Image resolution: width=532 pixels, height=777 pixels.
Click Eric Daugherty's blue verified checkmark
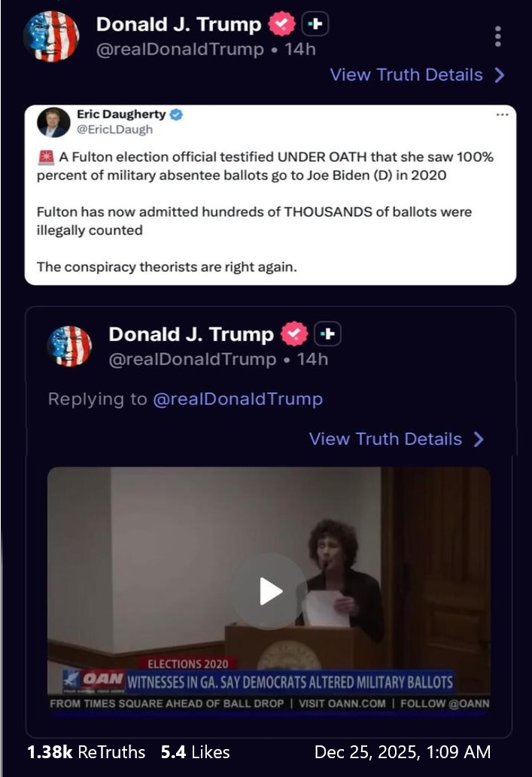coord(176,114)
